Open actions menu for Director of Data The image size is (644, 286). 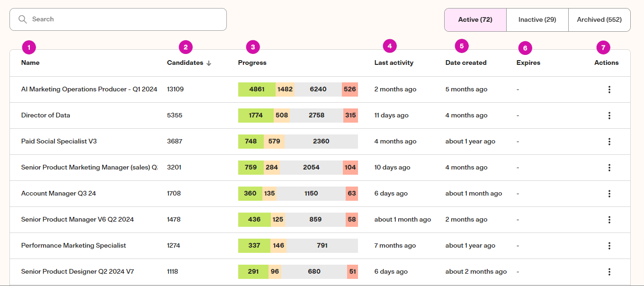coord(609,116)
